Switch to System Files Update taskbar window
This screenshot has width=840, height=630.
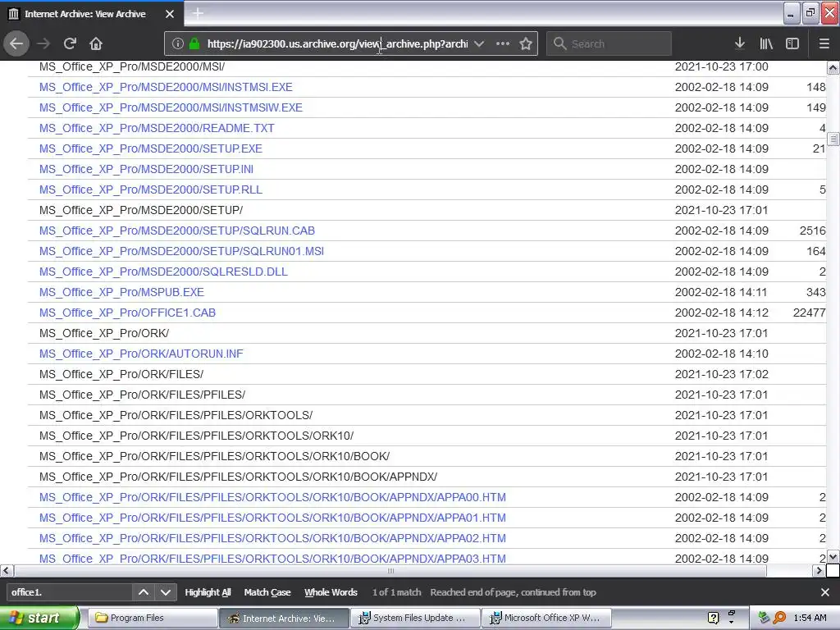point(416,618)
